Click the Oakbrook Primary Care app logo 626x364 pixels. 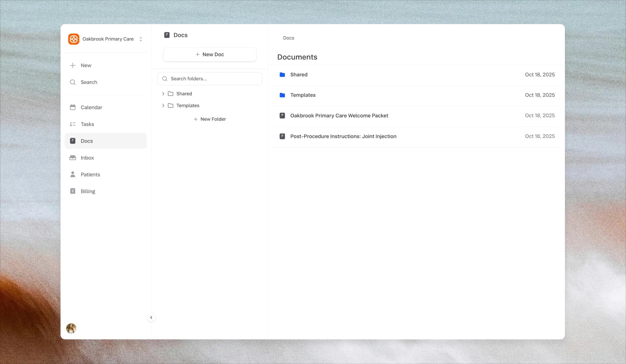[74, 39]
